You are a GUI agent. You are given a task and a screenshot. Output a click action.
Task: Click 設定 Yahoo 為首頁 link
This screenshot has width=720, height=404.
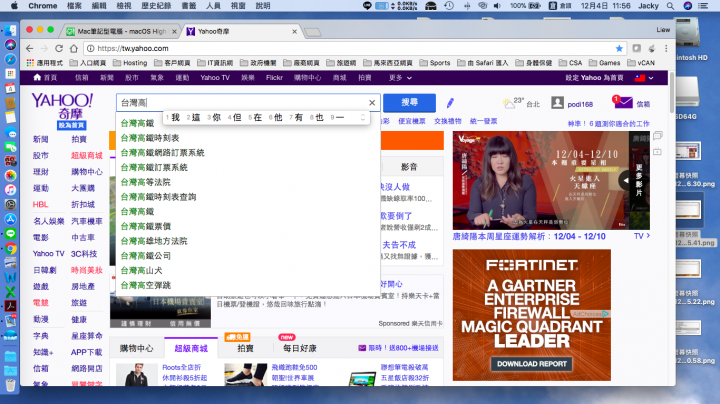coord(594,78)
